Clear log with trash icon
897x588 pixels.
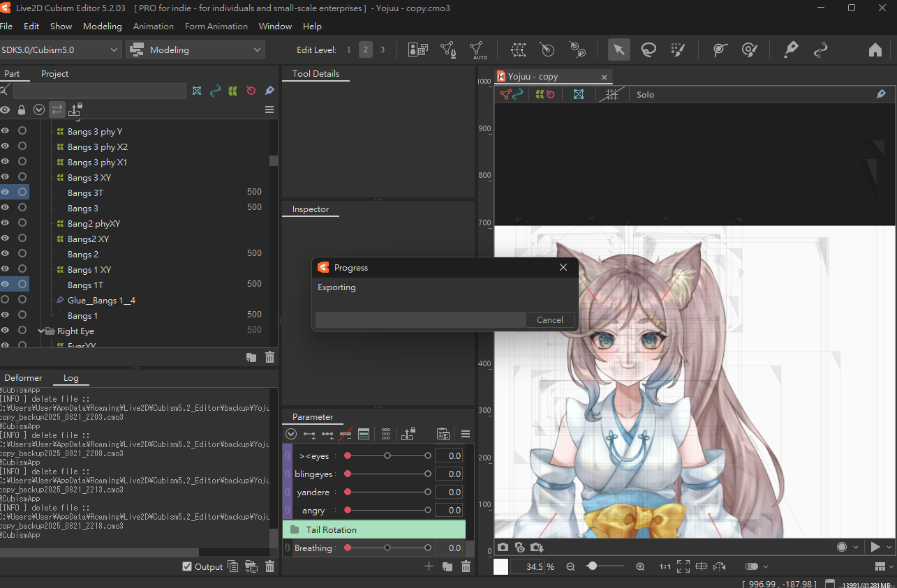269,566
